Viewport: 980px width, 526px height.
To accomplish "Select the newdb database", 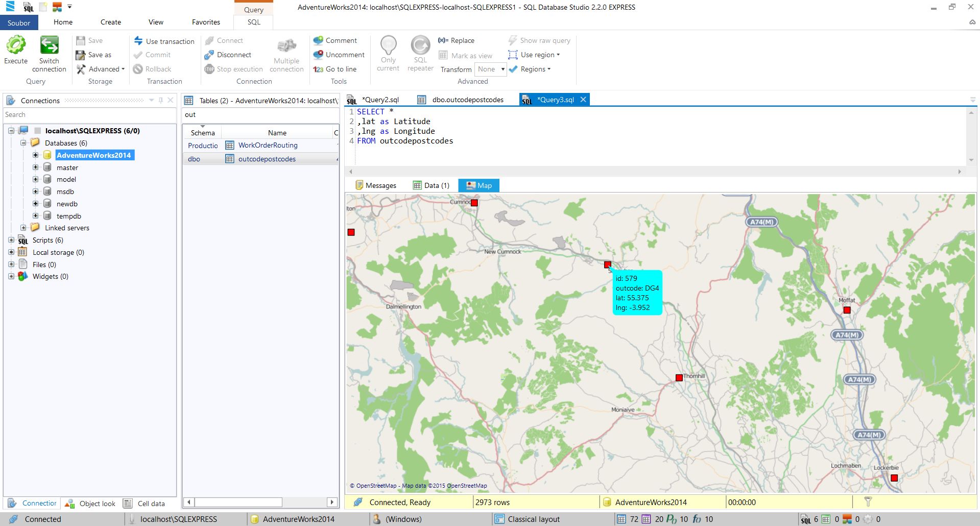I will point(67,204).
